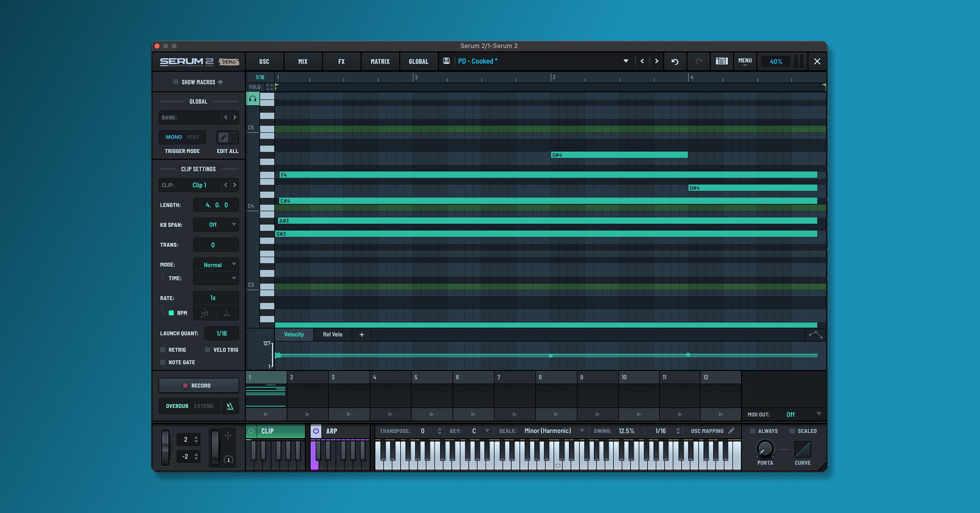Click the portamento CURVE display
Image resolution: width=980 pixels, height=513 pixels.
pyautogui.click(x=802, y=449)
